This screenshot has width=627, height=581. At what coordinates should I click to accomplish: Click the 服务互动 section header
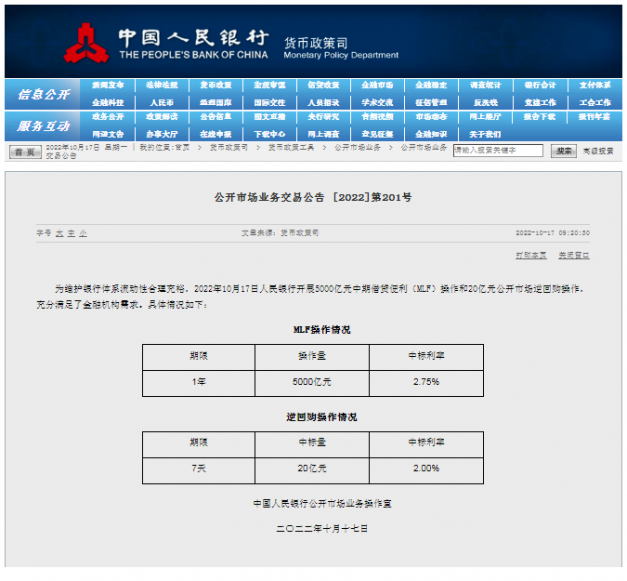(43, 126)
